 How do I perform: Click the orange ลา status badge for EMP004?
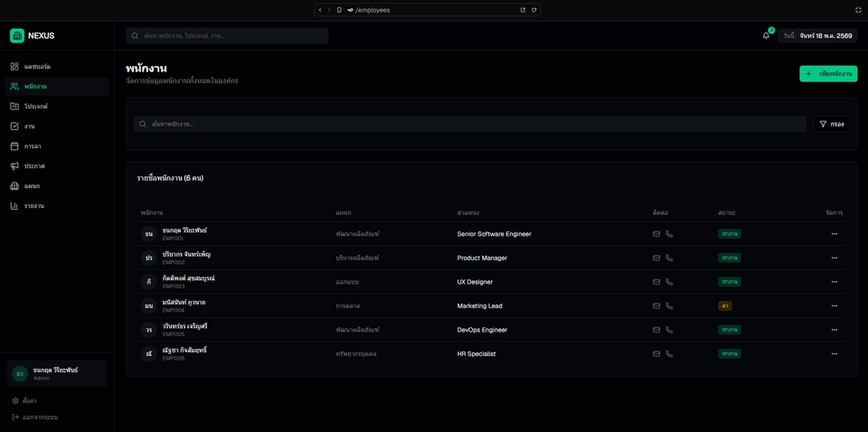coord(724,305)
